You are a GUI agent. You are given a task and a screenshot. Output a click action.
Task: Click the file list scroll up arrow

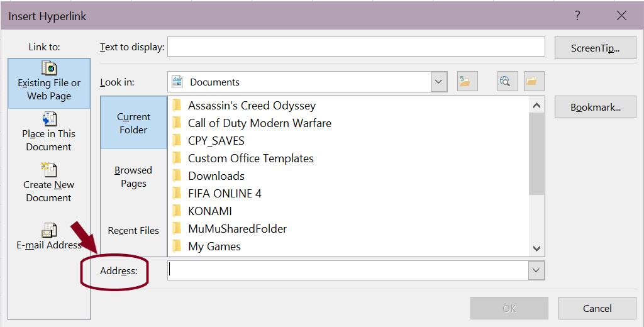click(536, 105)
